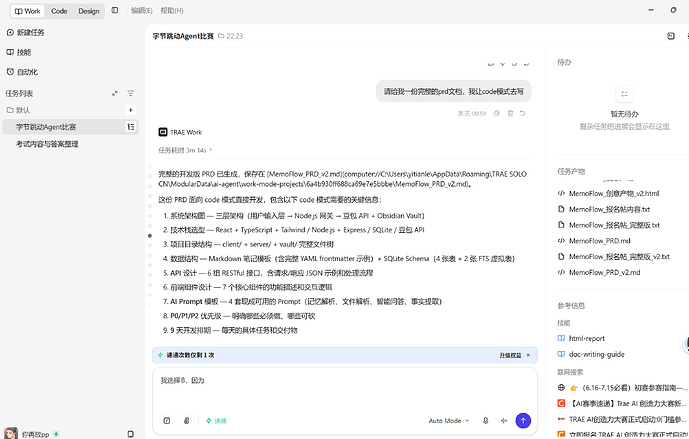Click the list line AI Prompt 模板
689x439 pixels.
pos(302,301)
